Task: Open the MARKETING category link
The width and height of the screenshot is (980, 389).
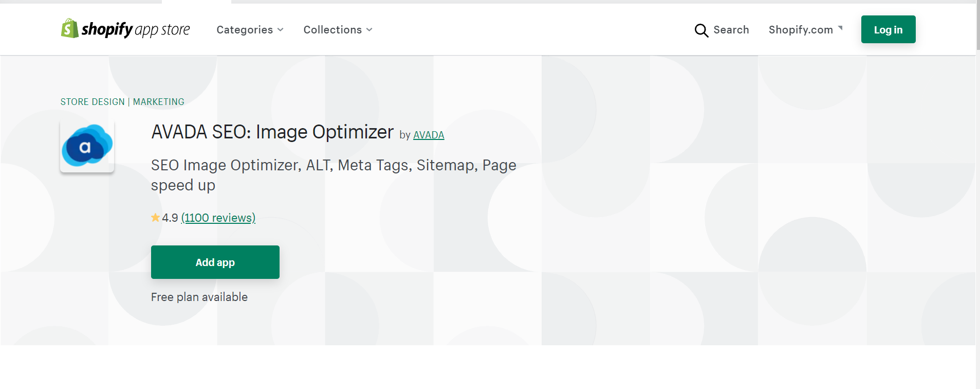Action: 158,102
